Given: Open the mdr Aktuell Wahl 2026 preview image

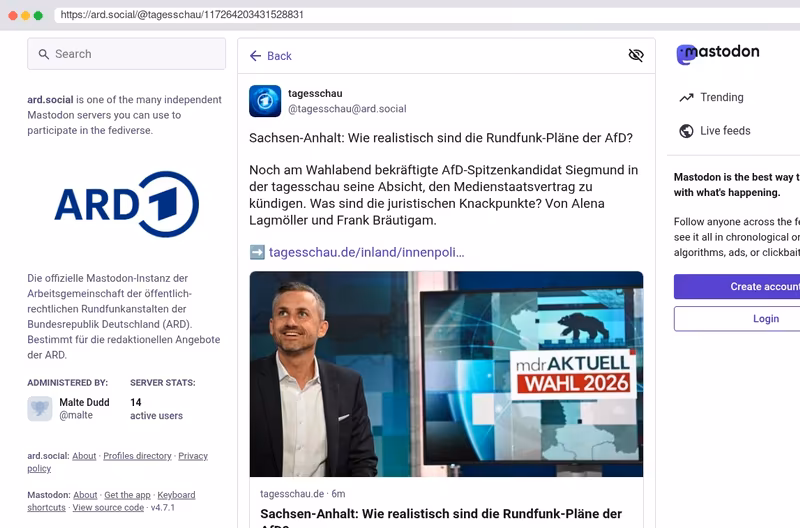Looking at the screenshot, I should pos(446,374).
